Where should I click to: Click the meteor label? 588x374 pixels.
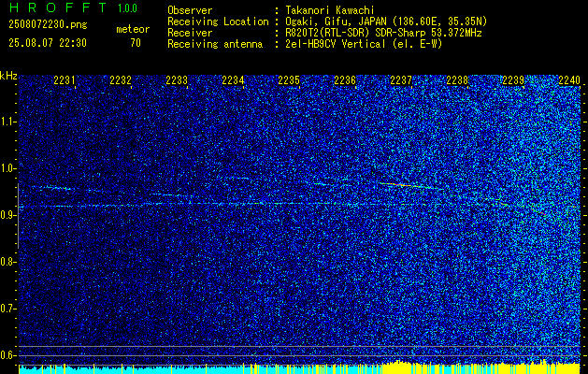(133, 29)
